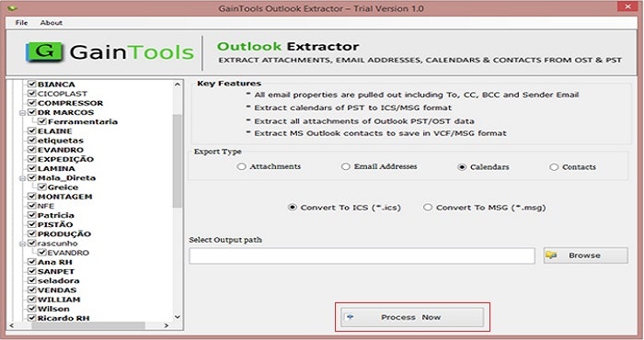Uncheck the etiquetas folder checkbox

[x=32, y=140]
